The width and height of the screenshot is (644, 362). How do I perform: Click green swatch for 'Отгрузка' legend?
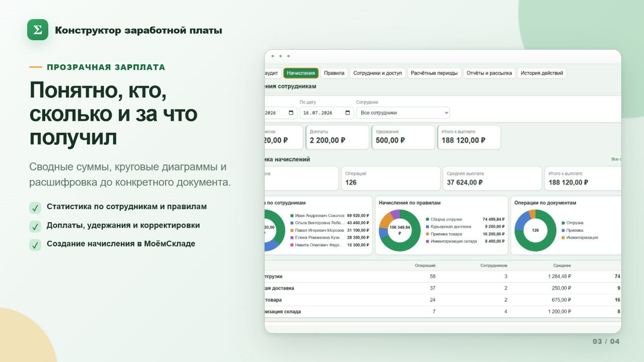tap(563, 223)
